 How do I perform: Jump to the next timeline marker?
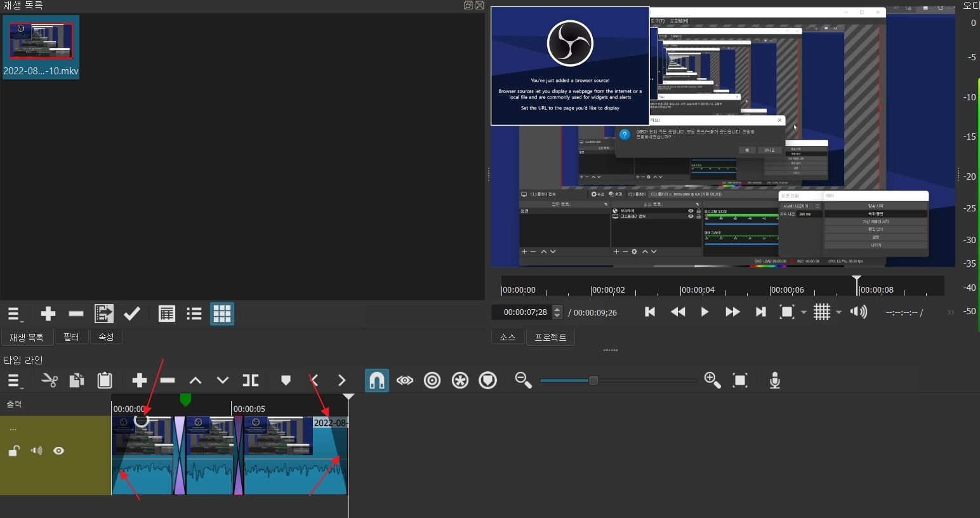341,380
